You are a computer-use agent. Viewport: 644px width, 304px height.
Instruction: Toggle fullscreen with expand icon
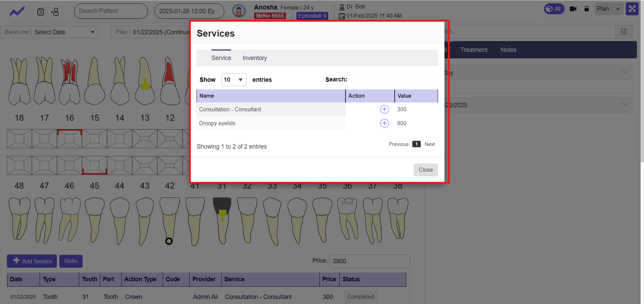click(x=632, y=9)
